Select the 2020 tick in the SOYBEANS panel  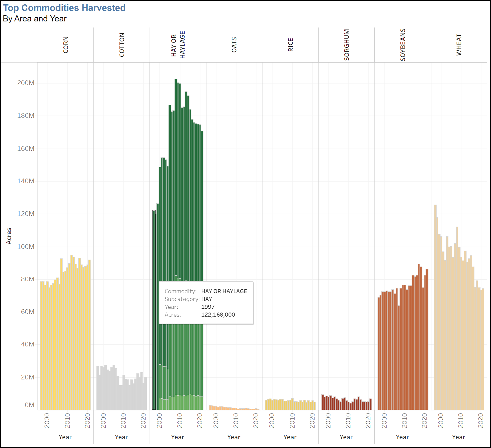click(x=424, y=421)
